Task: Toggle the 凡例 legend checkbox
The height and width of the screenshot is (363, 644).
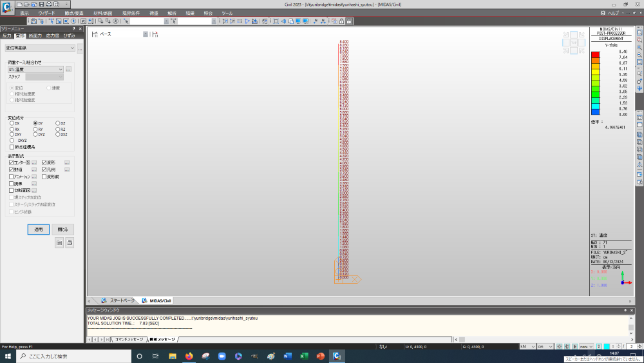Action: pos(44,170)
